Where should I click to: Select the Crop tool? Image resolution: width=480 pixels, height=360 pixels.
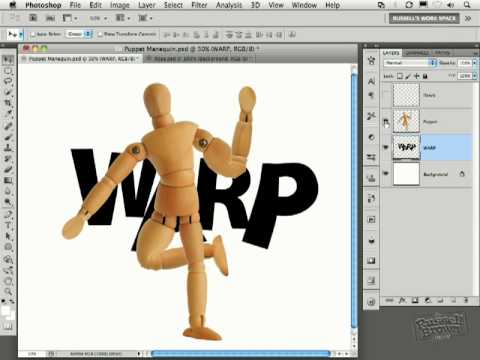click(8, 103)
